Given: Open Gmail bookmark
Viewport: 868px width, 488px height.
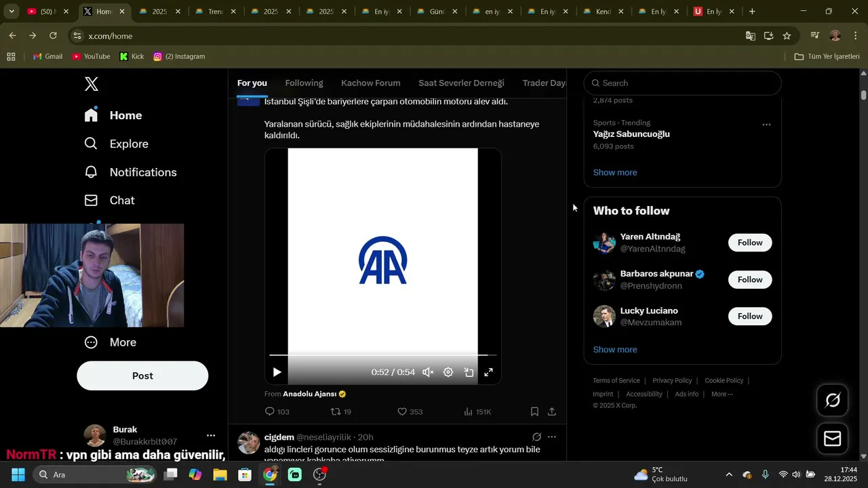Looking at the screenshot, I should [x=47, y=56].
